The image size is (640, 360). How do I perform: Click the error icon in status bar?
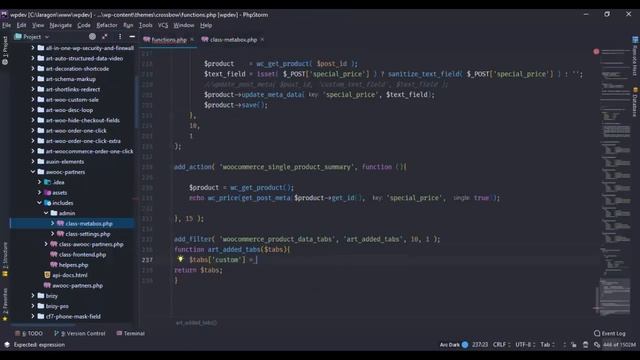click(x=7, y=344)
